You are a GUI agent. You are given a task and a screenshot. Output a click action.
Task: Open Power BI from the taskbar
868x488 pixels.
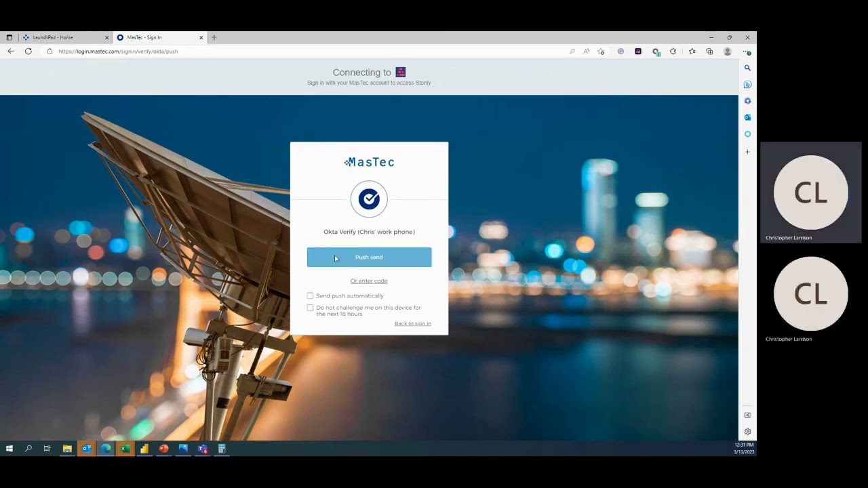[x=144, y=449]
